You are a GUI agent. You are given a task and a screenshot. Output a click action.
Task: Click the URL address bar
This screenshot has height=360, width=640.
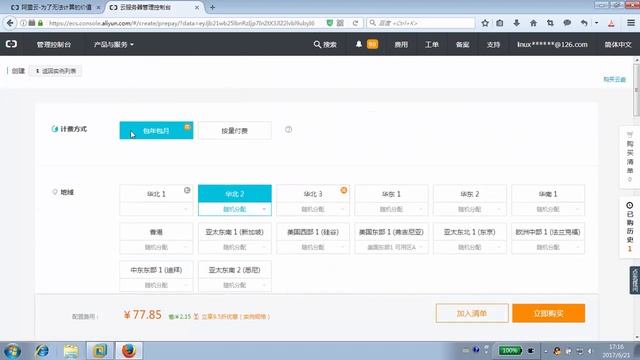tap(182, 23)
